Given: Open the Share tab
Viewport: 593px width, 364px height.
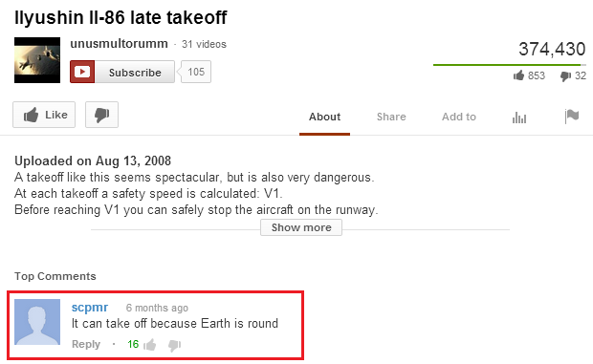Looking at the screenshot, I should click(391, 118).
